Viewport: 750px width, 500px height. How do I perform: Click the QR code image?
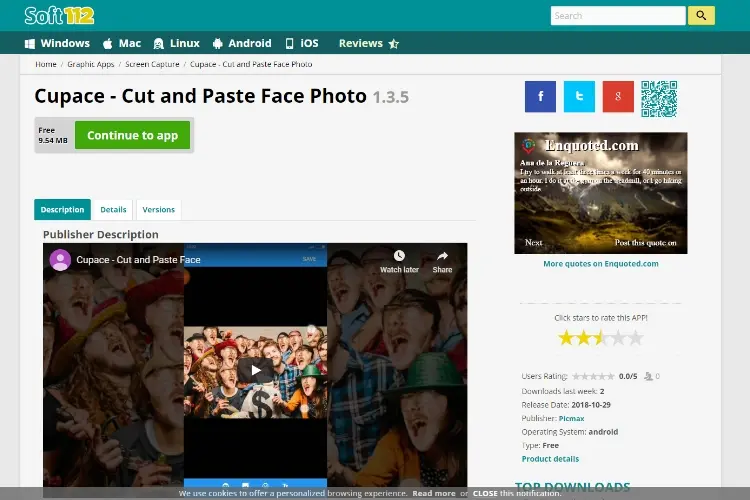pos(659,99)
